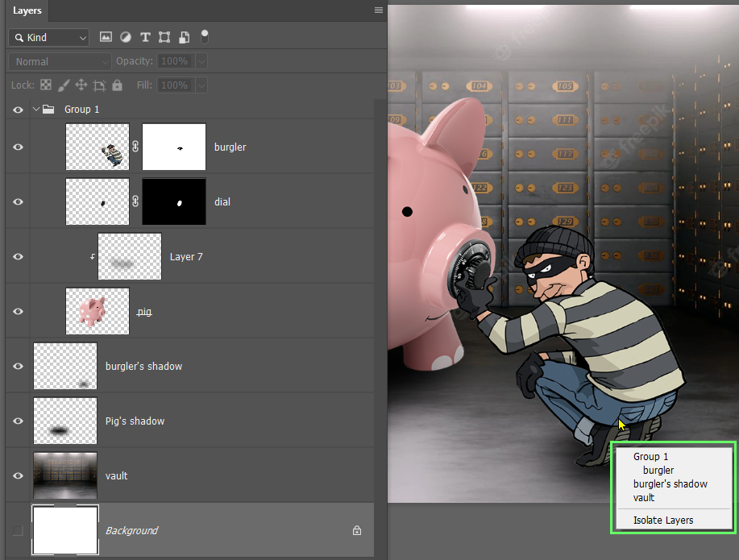Select the adjustment layer filter icon
Image resolution: width=739 pixels, height=560 pixels.
[125, 36]
